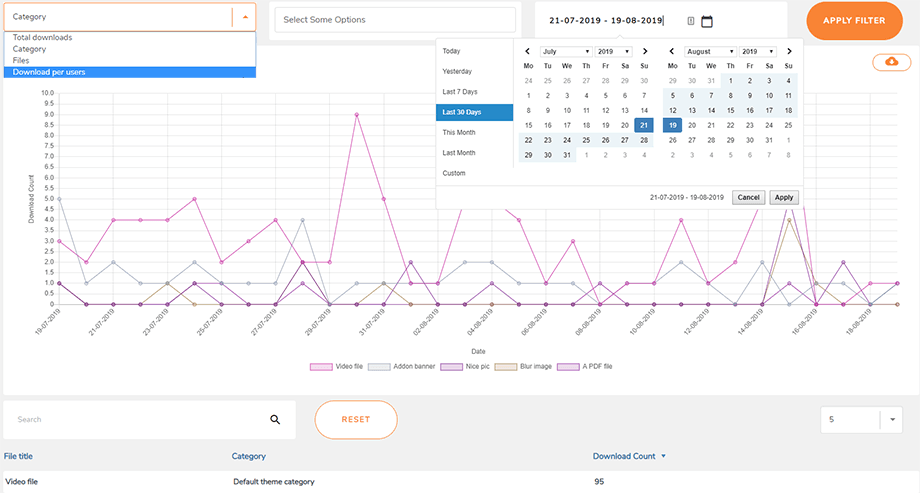This screenshot has width=920, height=500.
Task: Click the calendar icon in date field
Action: coord(707,21)
